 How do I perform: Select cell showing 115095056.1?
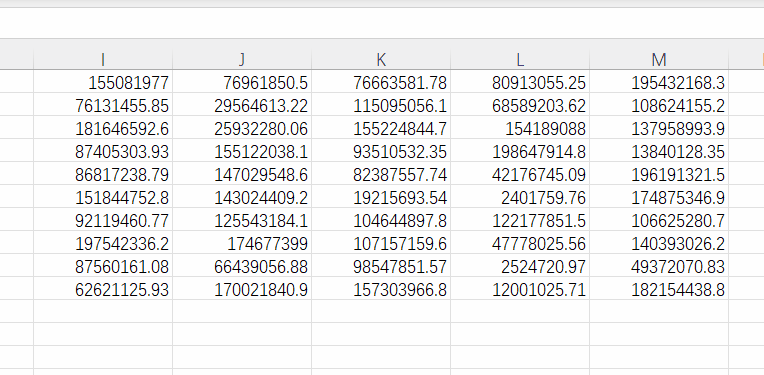[x=381, y=105]
